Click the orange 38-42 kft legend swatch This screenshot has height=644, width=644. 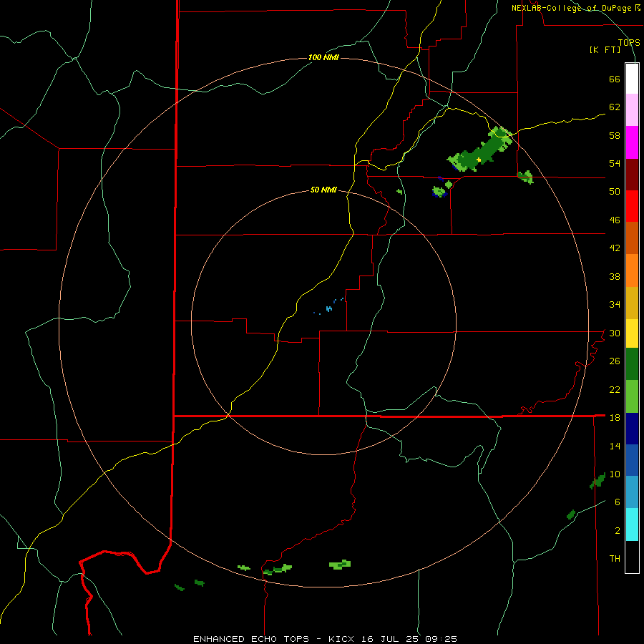632,270
